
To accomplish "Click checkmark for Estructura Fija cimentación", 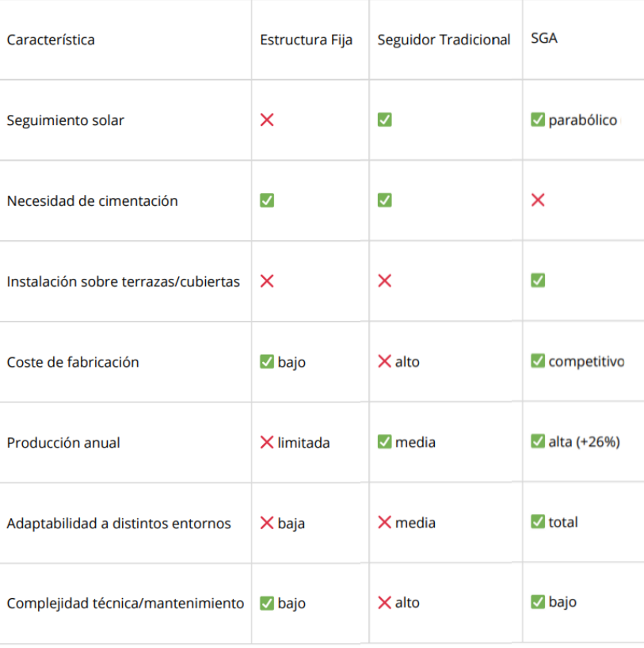I will pyautogui.click(x=267, y=200).
